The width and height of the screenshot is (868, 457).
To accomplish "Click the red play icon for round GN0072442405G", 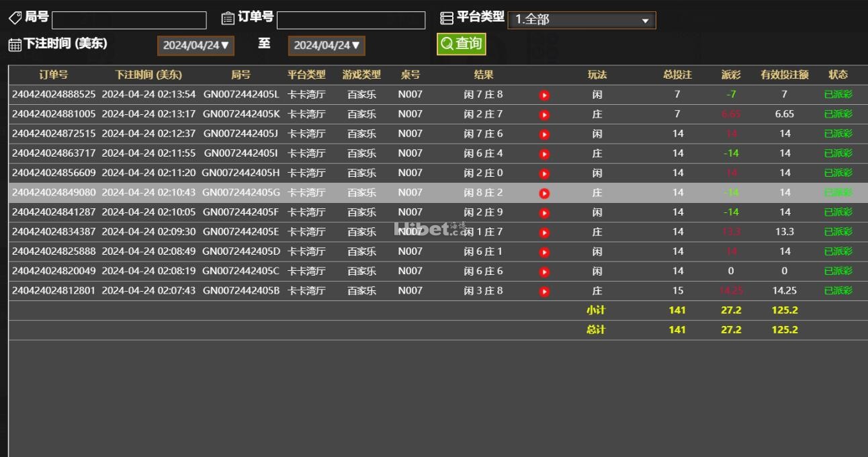I will tap(544, 194).
